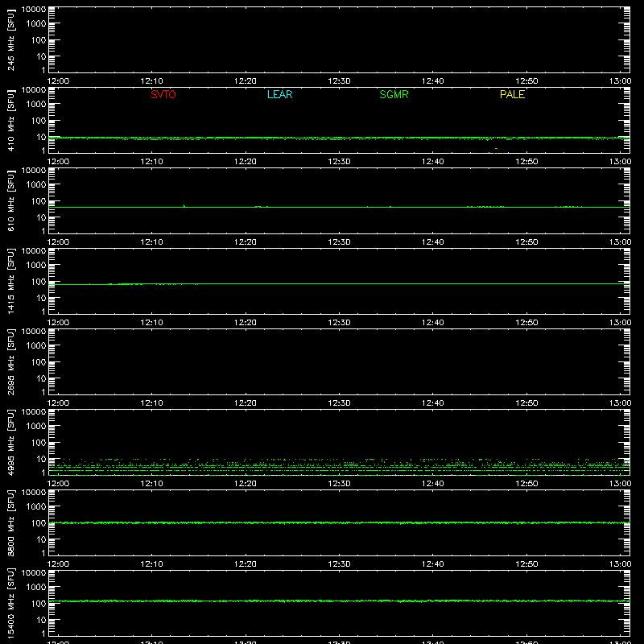Click the red SVTO station label
Screen dimensions: 644x644
tap(163, 94)
